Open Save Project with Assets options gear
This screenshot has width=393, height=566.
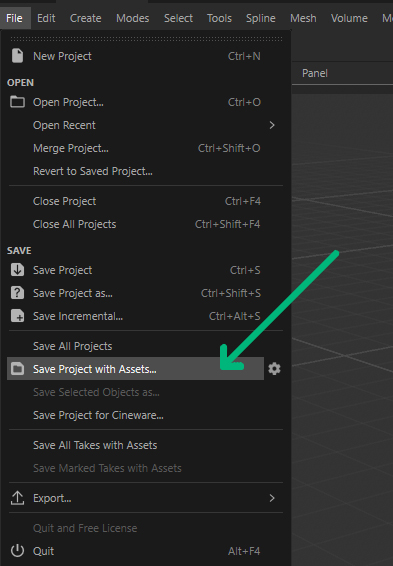274,369
